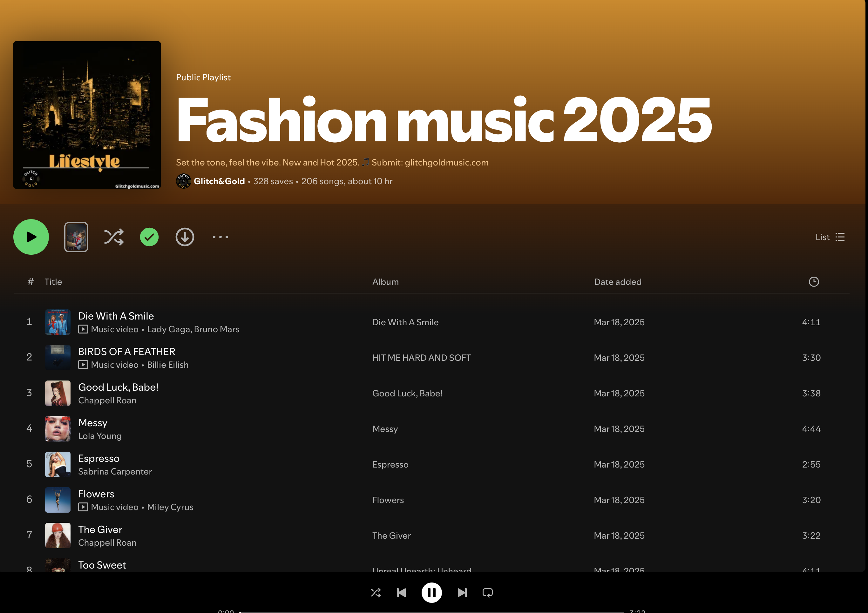868x613 pixels.
Task: Select the Too Sweet track title
Action: click(x=102, y=565)
